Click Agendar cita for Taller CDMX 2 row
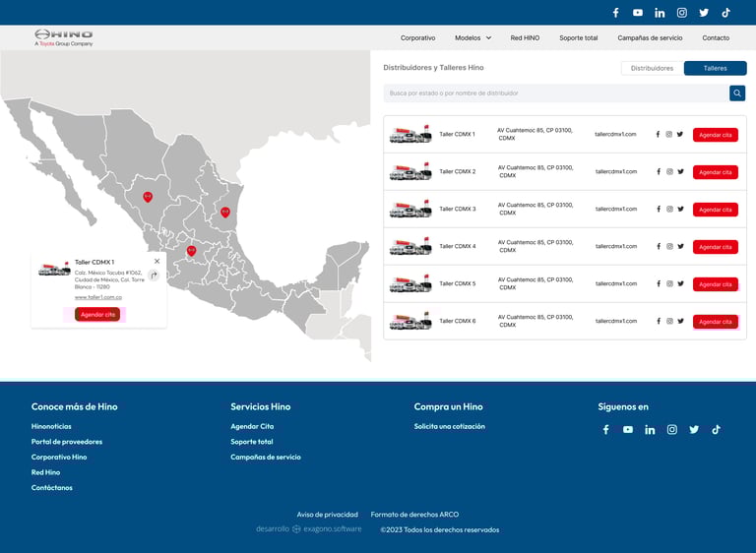Viewport: 756px width, 553px height. pos(715,172)
